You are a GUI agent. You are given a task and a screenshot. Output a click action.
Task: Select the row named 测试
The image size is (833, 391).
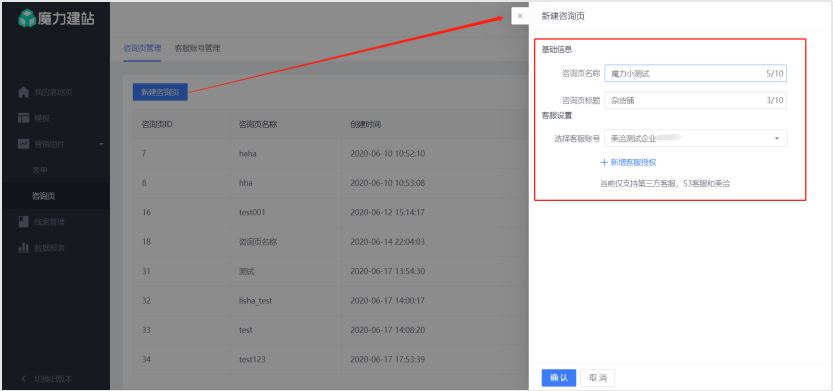tap(330, 271)
